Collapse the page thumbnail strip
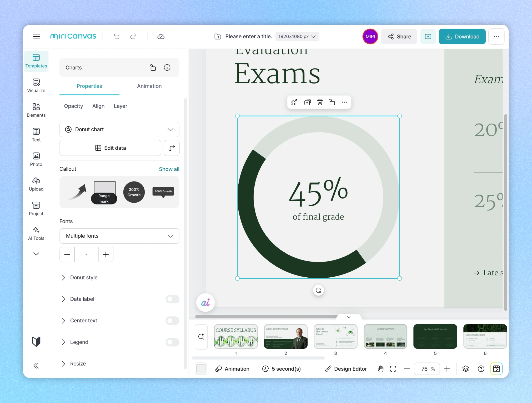Image resolution: width=532 pixels, height=403 pixels. (349, 317)
